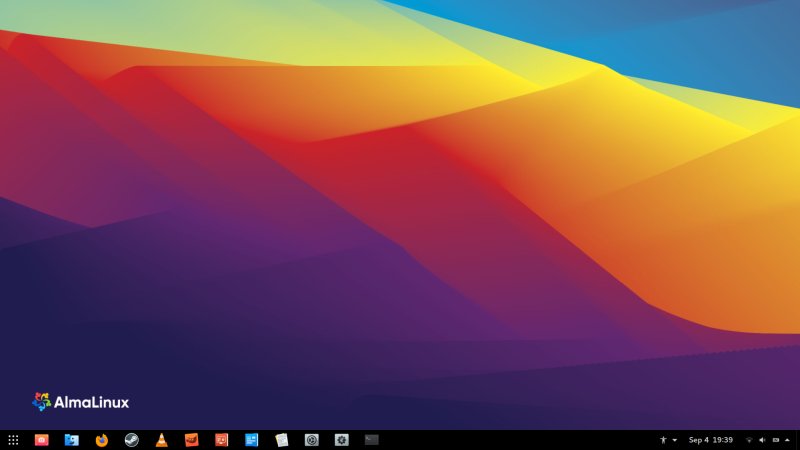
Task: Open the text editor notepad icon
Action: coord(282,440)
